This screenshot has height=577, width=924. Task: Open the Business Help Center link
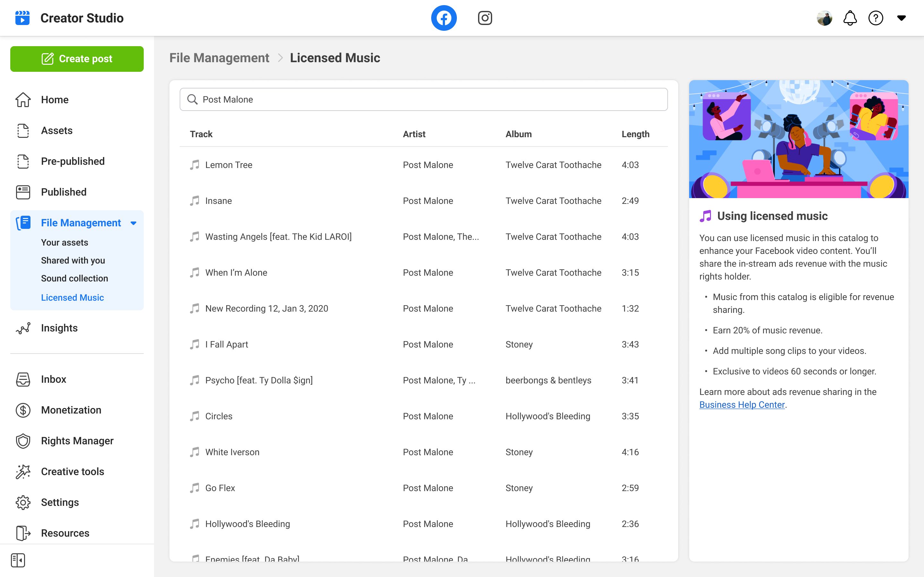[740, 404]
